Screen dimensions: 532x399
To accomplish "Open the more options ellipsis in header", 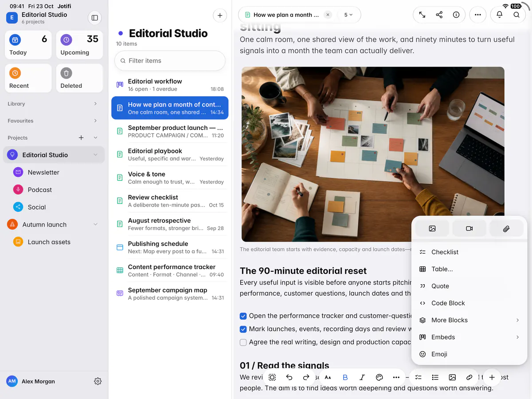I will click(477, 15).
